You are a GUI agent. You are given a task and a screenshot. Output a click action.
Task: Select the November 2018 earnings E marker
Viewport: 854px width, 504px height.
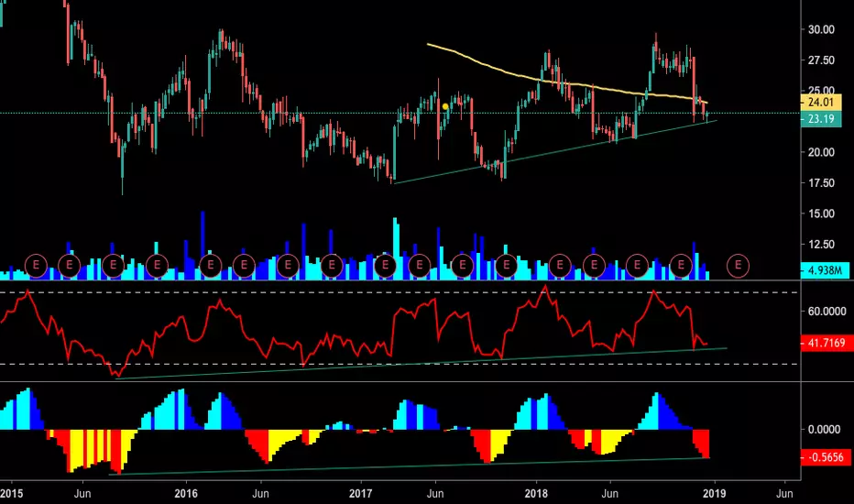tap(681, 266)
